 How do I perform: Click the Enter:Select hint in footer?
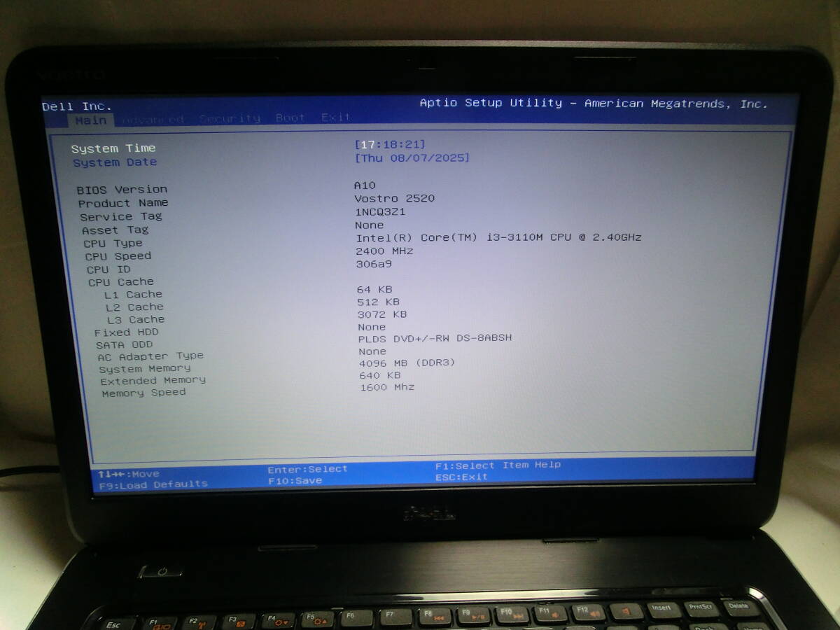click(x=307, y=469)
